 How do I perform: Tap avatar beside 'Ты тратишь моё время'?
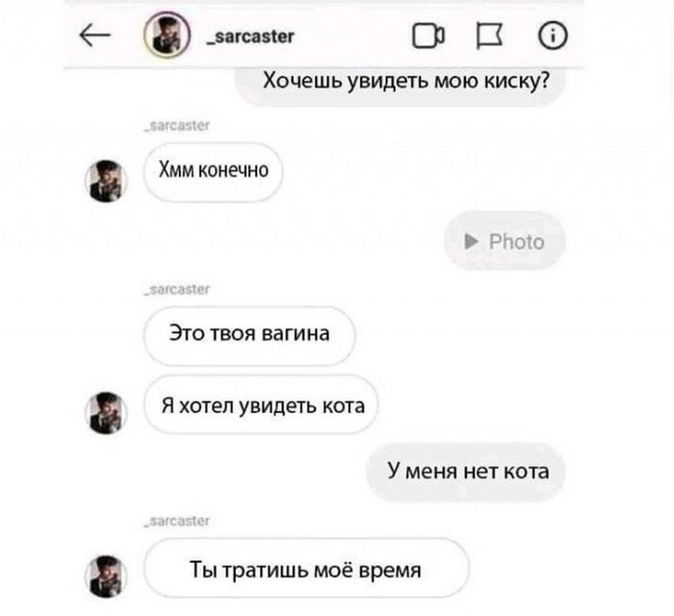(x=106, y=577)
